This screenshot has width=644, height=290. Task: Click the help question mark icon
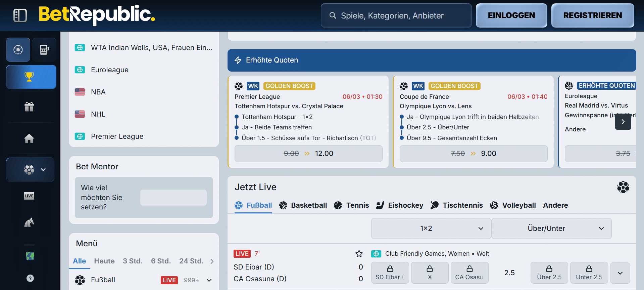tap(30, 278)
